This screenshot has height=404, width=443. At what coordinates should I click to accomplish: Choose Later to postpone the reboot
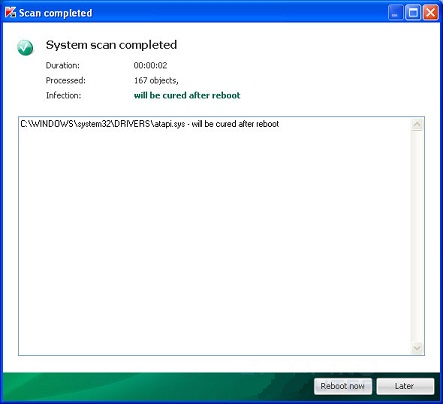(x=405, y=386)
